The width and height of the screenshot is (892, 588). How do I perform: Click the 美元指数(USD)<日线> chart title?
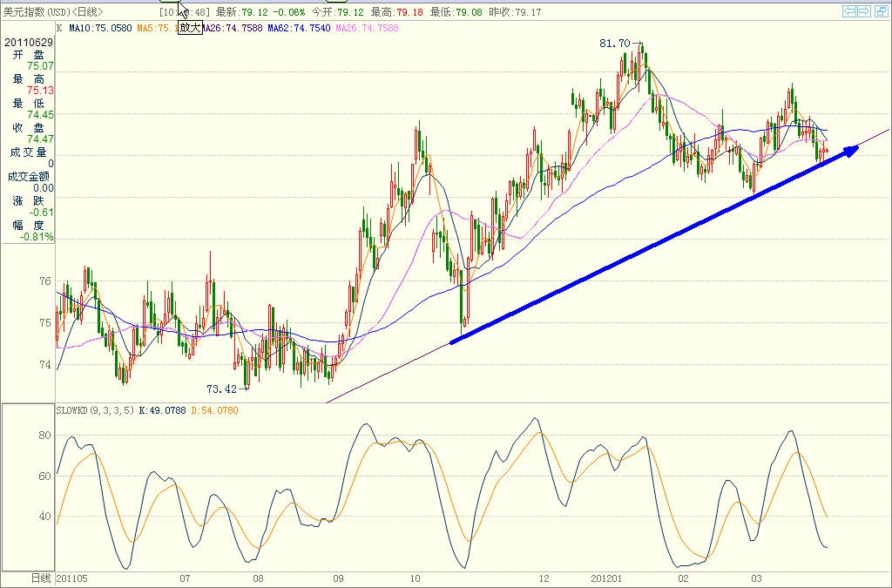[x=53, y=12]
